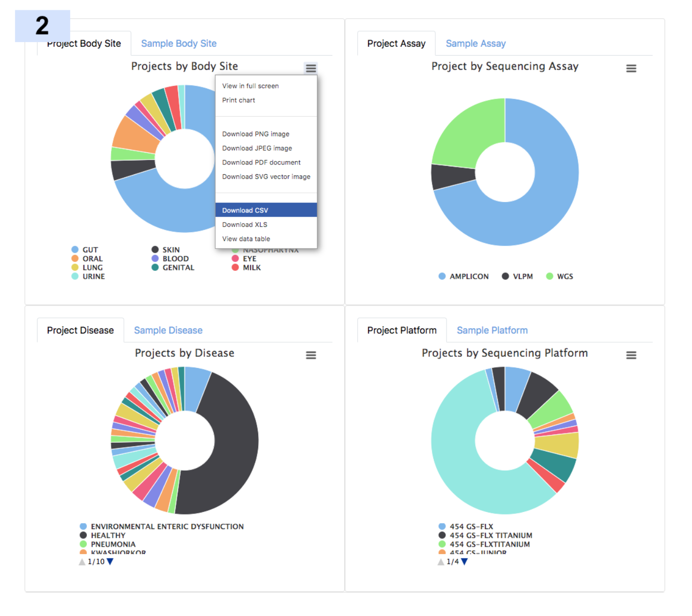Switch to the Sample Body Site tab
692x616 pixels.
(x=179, y=43)
